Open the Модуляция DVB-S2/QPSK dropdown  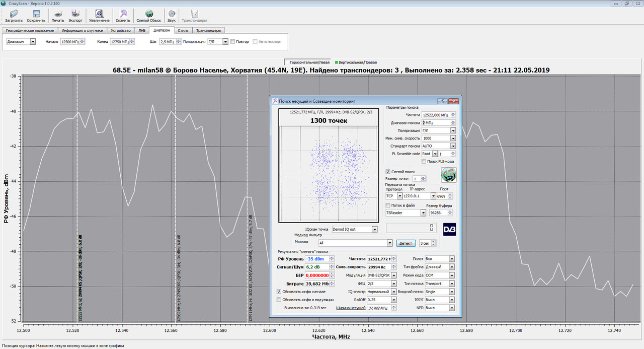(x=393, y=275)
